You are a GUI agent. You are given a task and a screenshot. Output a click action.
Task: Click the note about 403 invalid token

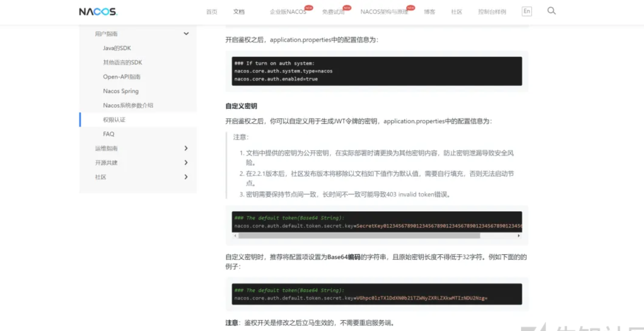pyautogui.click(x=348, y=194)
